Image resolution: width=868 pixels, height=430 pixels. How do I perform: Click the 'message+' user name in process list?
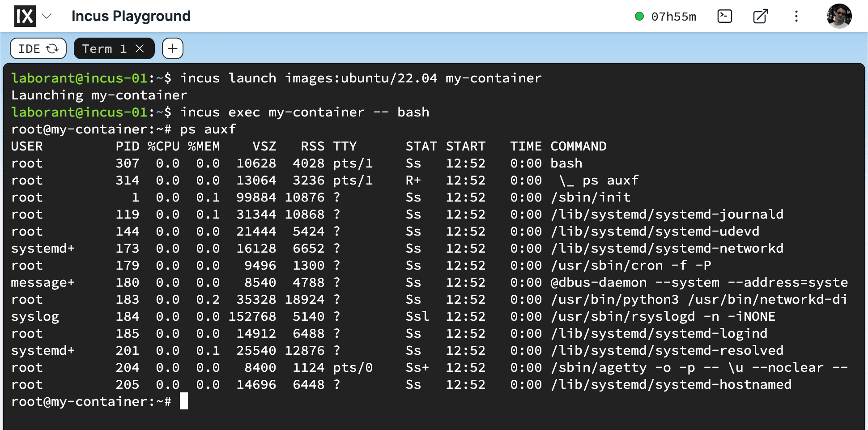(43, 282)
